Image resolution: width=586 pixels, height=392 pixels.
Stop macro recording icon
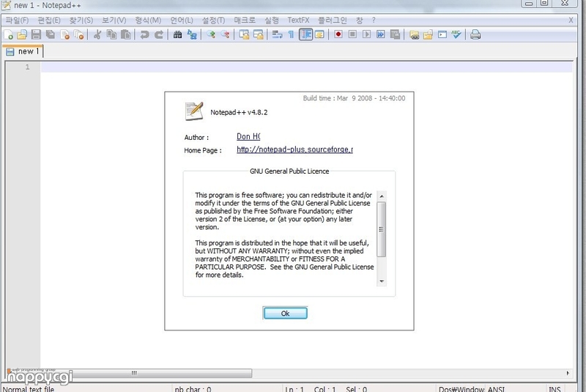(x=352, y=34)
